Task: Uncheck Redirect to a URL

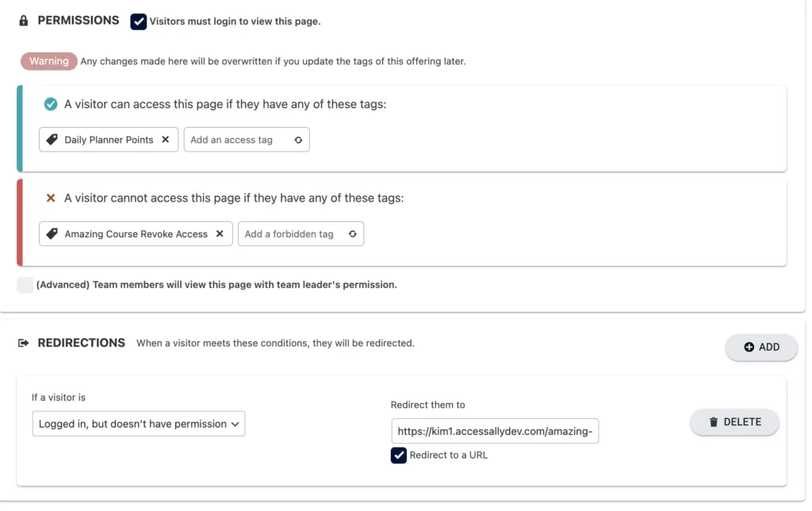Action: click(x=398, y=455)
